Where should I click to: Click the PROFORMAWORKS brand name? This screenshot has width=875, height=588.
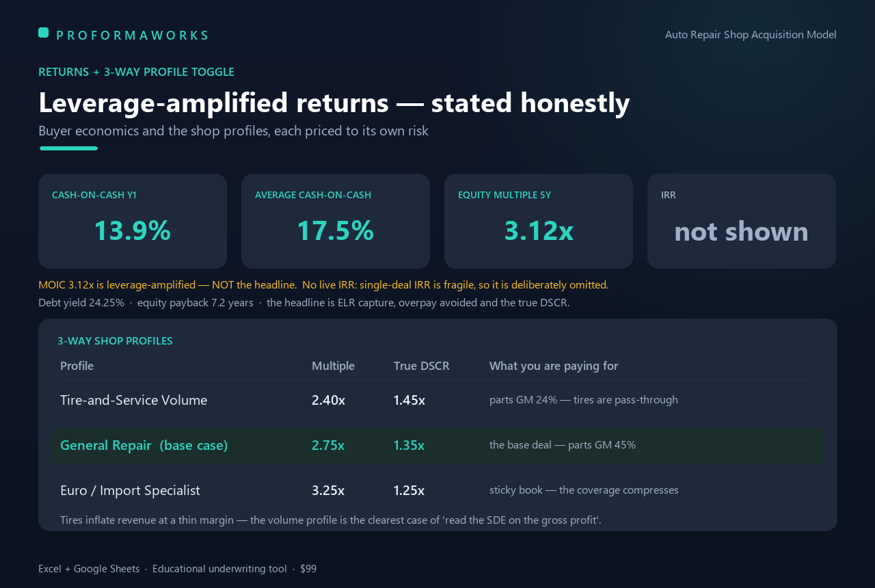click(132, 36)
